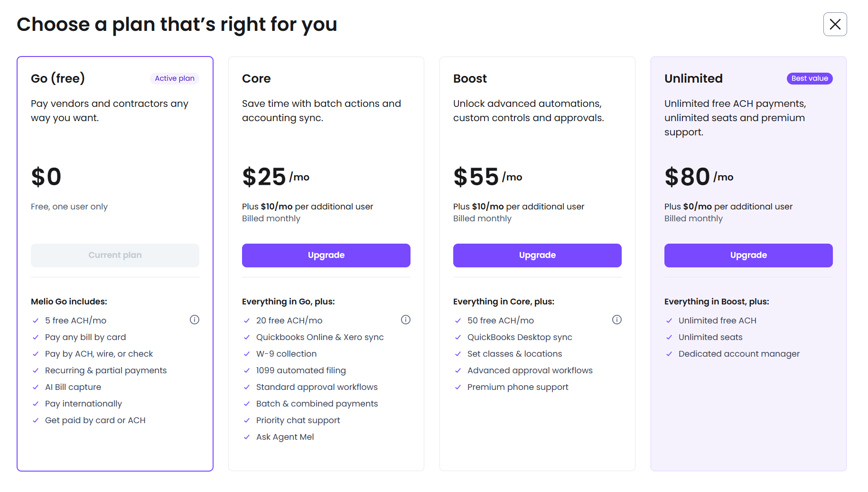
Task: Click the $25/mo Core price
Action: (275, 177)
